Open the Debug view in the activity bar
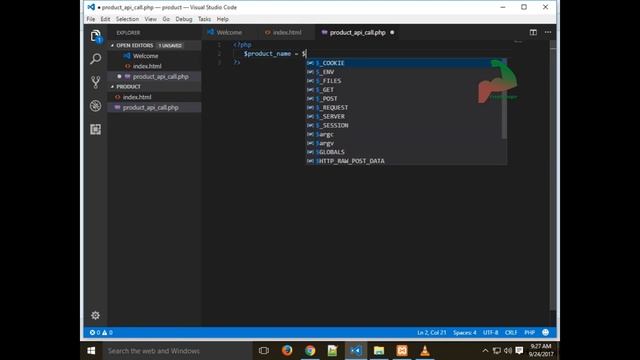Viewport: 640px width, 360px height. click(x=96, y=106)
